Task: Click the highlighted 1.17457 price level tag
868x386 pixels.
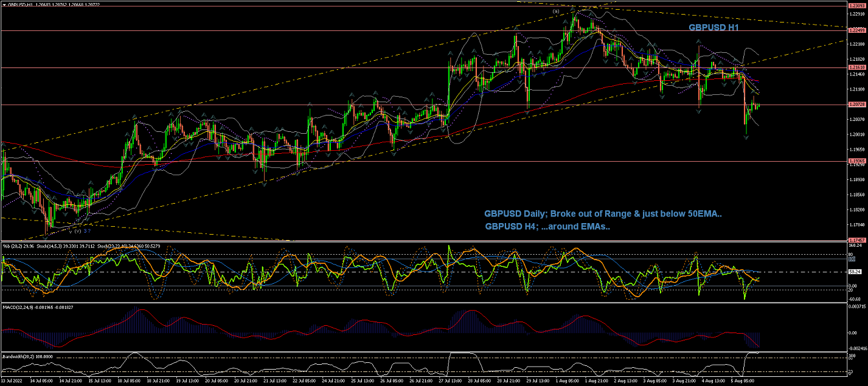Action: point(856,240)
